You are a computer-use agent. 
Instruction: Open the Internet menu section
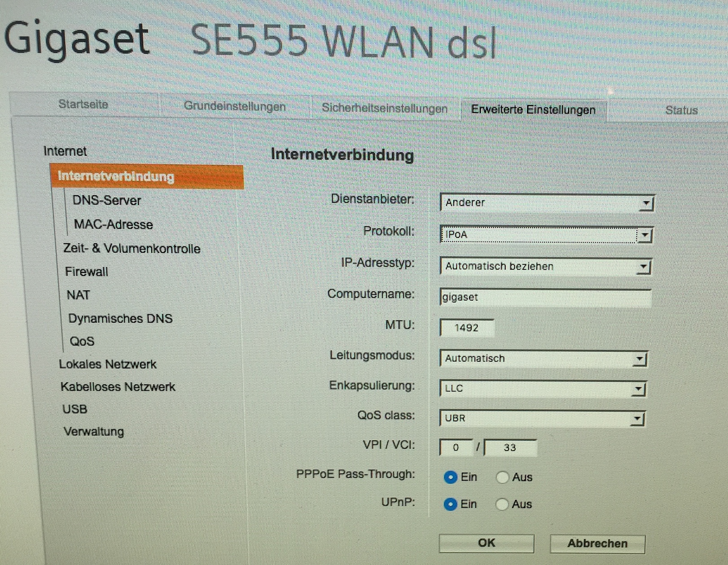coord(65,151)
